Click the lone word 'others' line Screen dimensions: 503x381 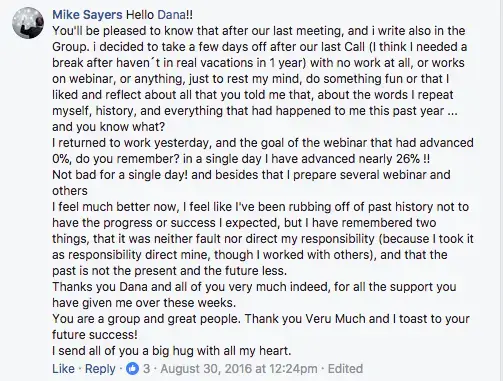pyautogui.click(x=70, y=191)
